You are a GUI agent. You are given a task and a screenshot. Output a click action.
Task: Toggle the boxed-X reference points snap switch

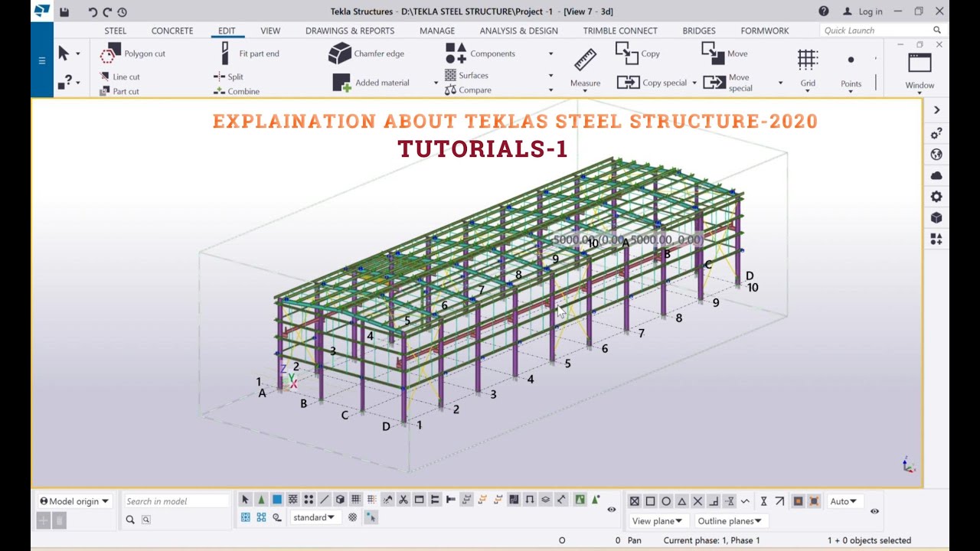point(634,501)
